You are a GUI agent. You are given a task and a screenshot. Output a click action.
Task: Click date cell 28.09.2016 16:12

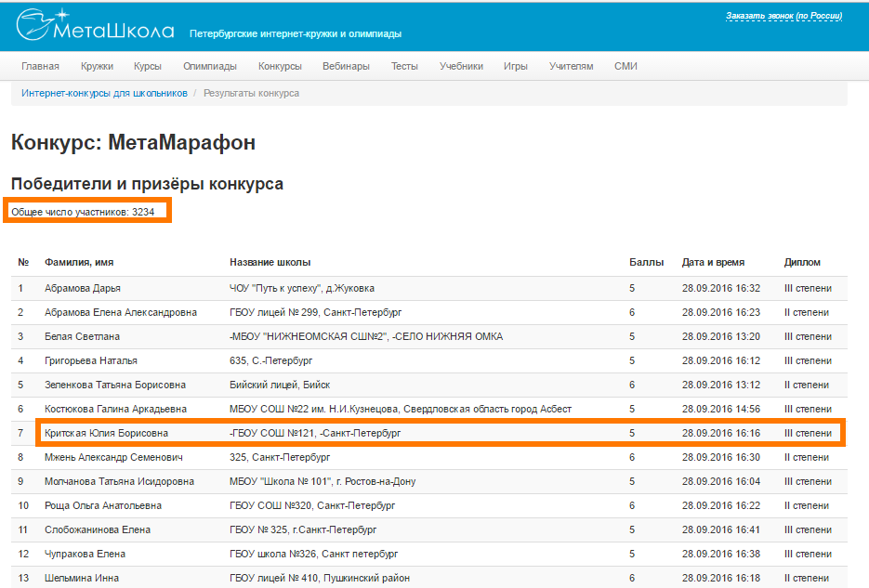pos(721,360)
